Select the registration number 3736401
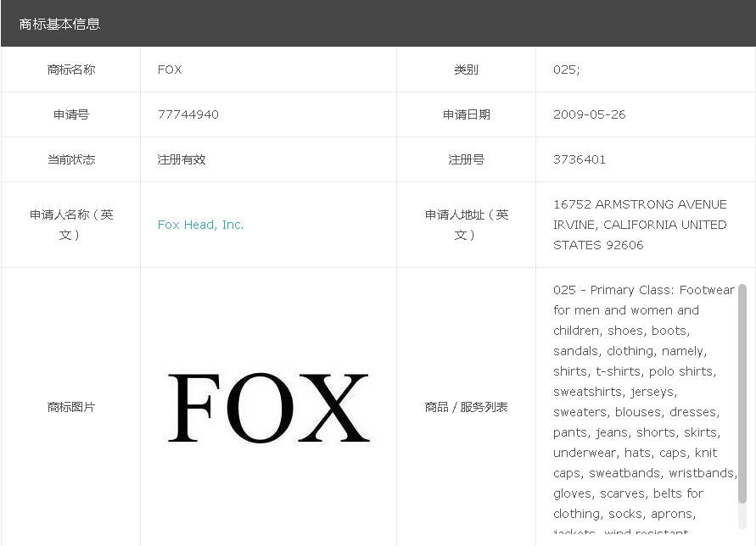Viewport: 756px width, 546px height. coord(579,159)
